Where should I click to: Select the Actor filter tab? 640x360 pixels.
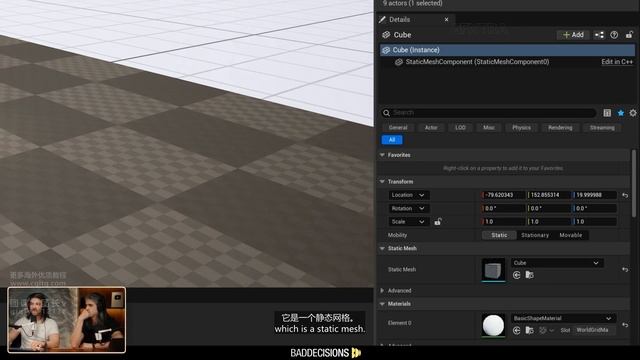click(431, 128)
